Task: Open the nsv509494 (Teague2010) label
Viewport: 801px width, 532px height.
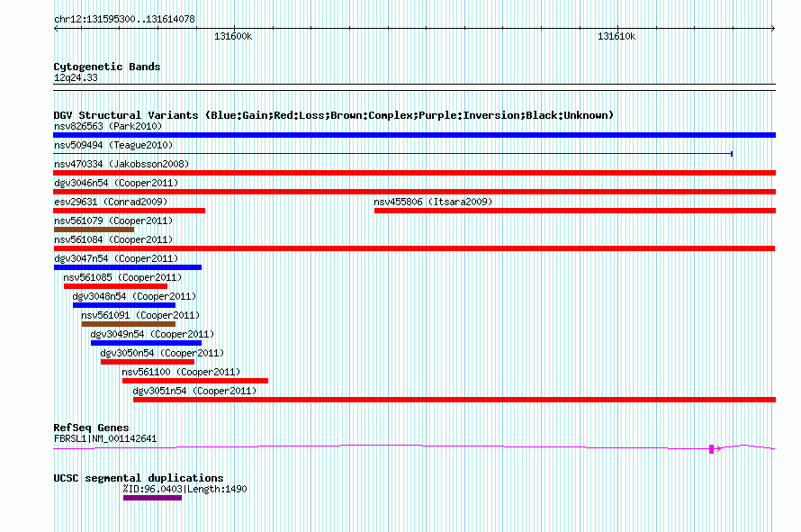Action: (x=113, y=145)
